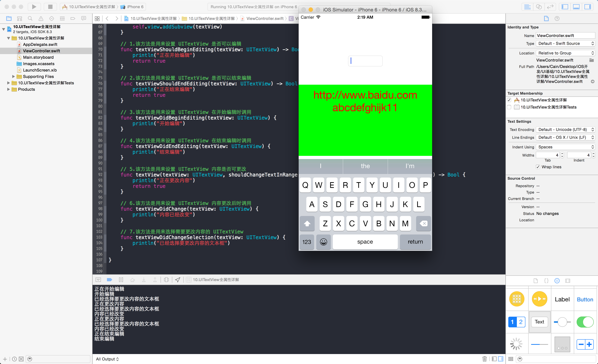Clear the console with trash icon
Screen dimensions: 598x364
[x=484, y=359]
